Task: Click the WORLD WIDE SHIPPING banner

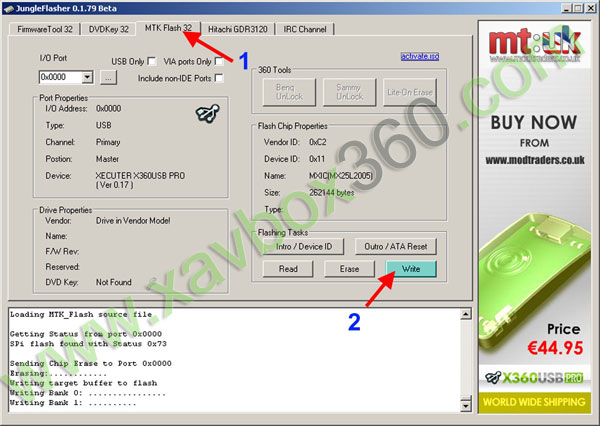Action: pyautogui.click(x=534, y=402)
